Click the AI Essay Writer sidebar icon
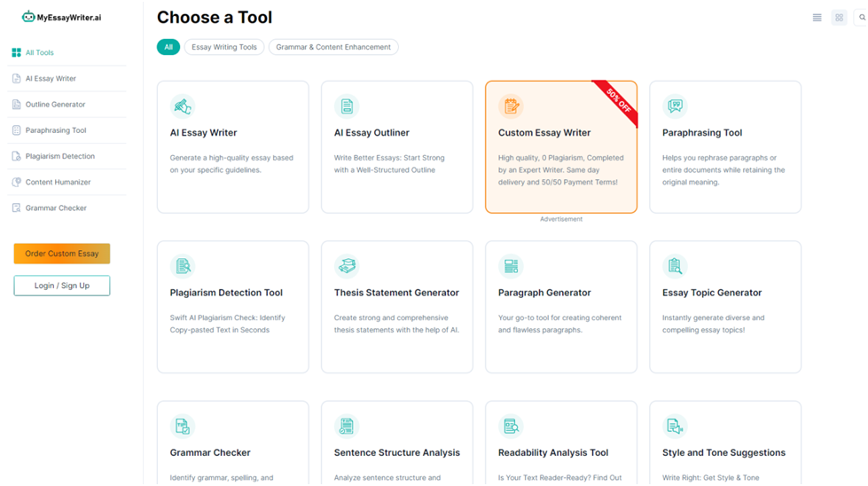 16,79
